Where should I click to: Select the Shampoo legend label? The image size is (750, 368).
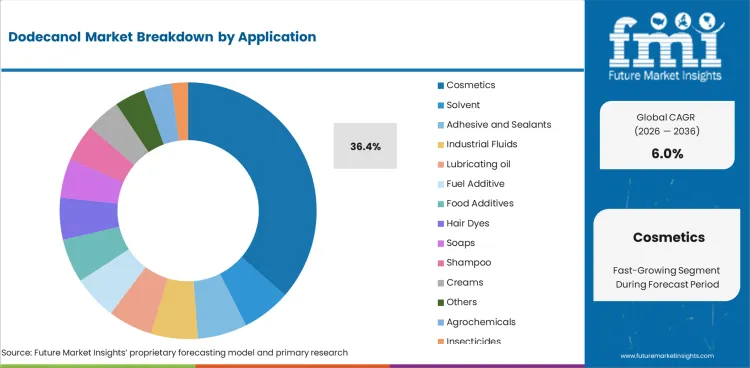(469, 263)
